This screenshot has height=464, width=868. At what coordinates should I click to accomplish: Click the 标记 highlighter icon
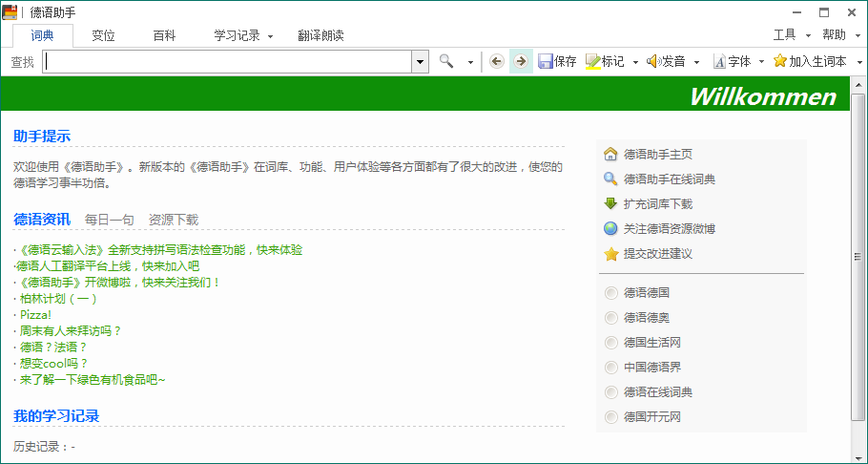tap(592, 61)
